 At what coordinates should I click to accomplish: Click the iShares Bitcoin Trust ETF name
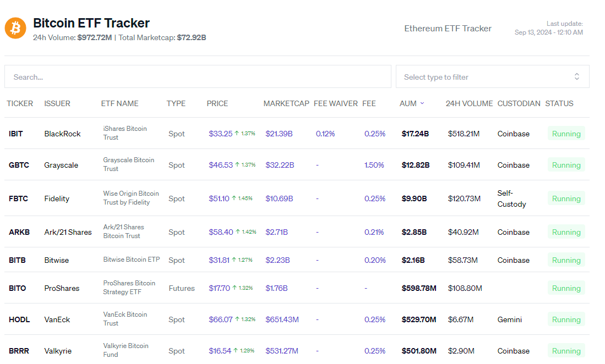click(x=125, y=133)
